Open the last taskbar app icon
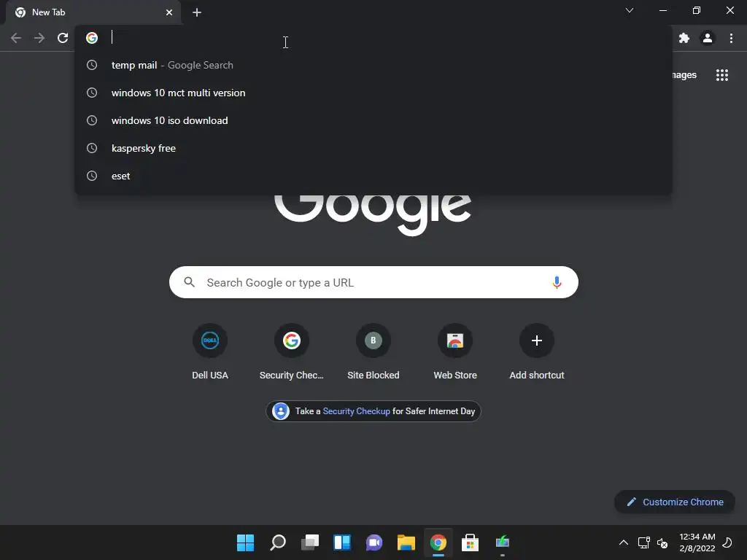The height and width of the screenshot is (560, 747). point(502,542)
